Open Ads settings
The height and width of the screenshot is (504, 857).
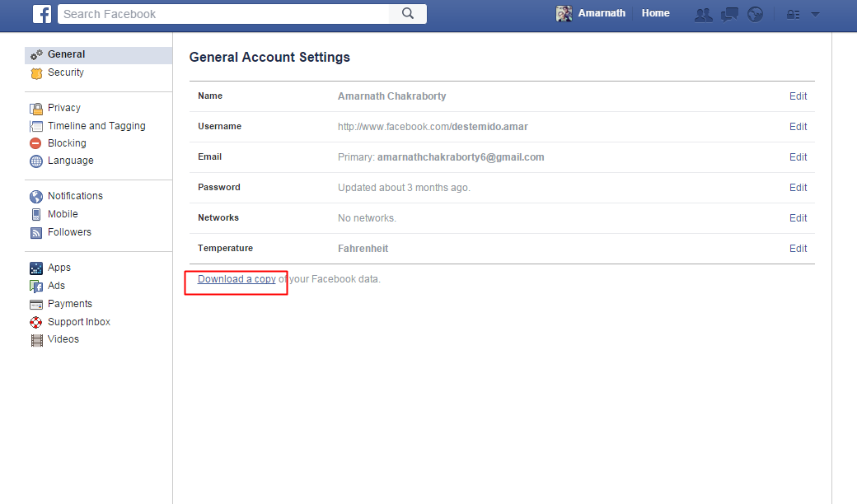[x=56, y=286]
